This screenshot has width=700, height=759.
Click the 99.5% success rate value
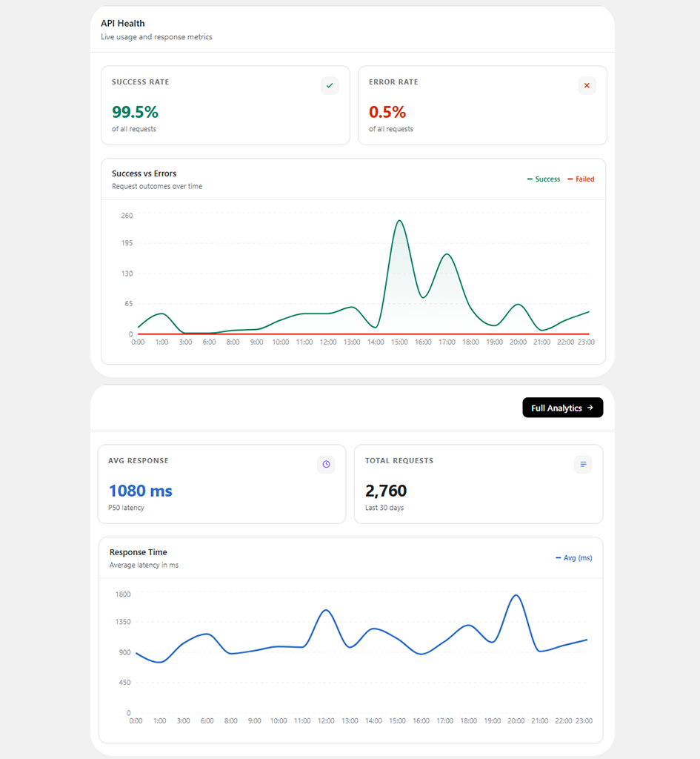(135, 112)
